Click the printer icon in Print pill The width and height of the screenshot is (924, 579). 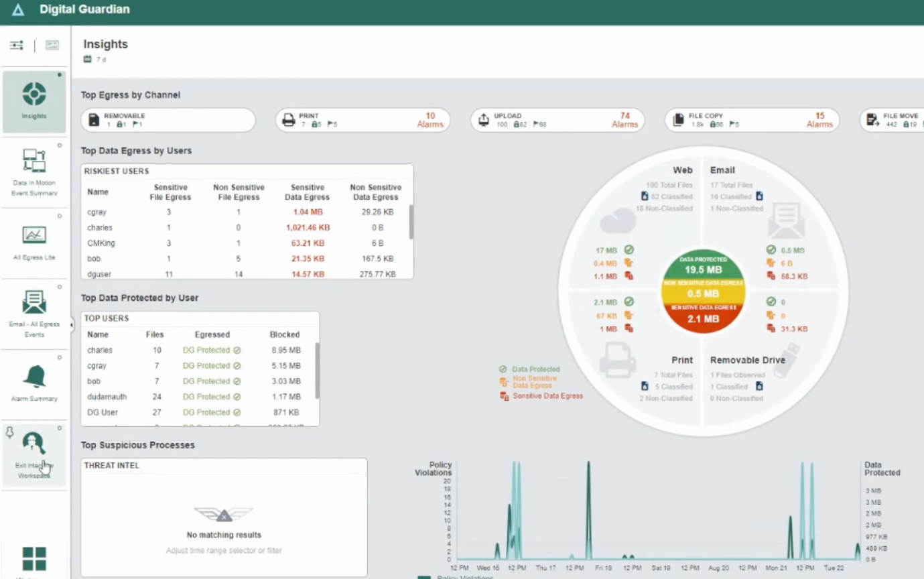289,120
